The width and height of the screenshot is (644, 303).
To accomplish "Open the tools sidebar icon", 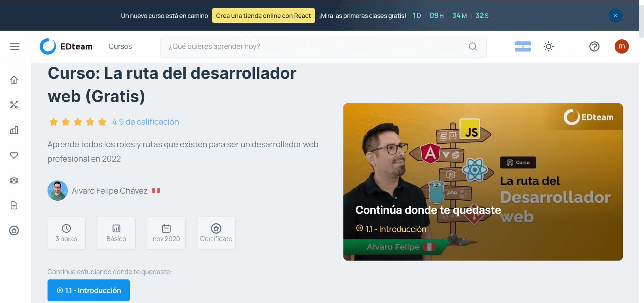I will (x=14, y=105).
